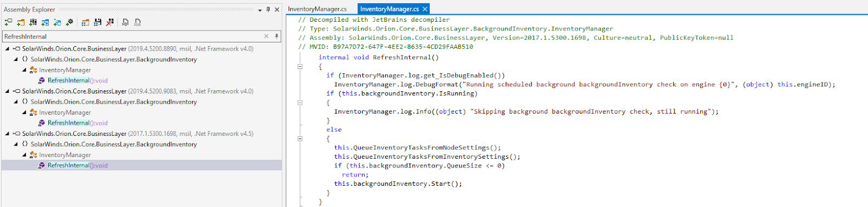Screen dimensions: 868x207
Task: Click the generate PDB icon
Action: (x=137, y=22)
